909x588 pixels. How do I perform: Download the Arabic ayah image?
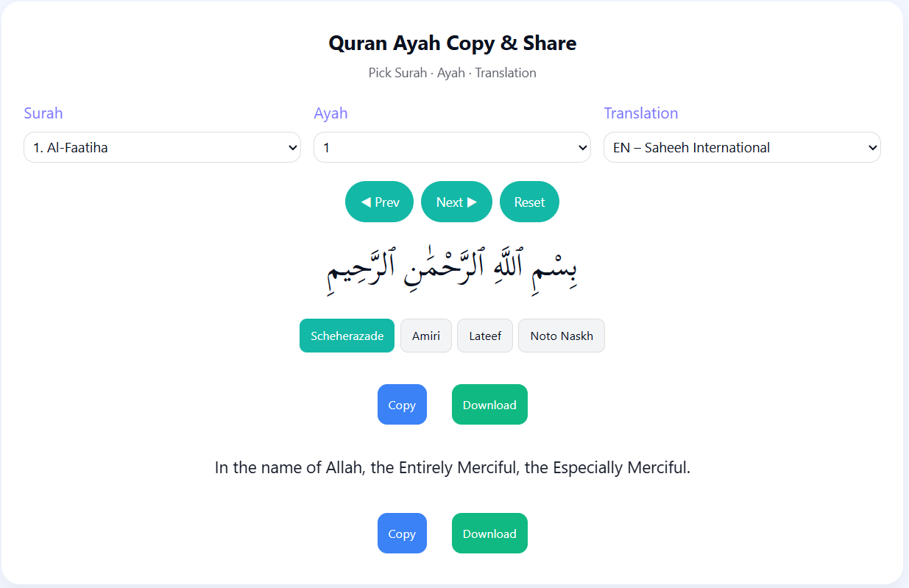coord(489,404)
